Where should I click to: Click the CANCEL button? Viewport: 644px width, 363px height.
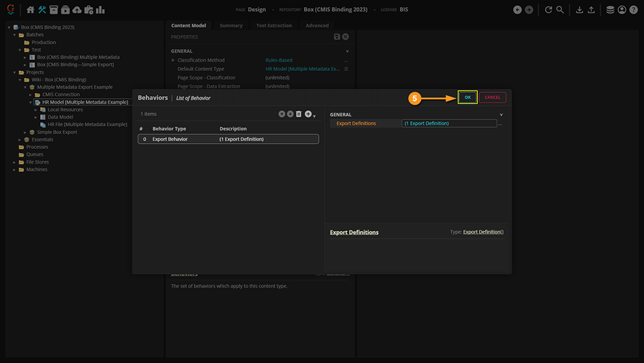click(492, 97)
